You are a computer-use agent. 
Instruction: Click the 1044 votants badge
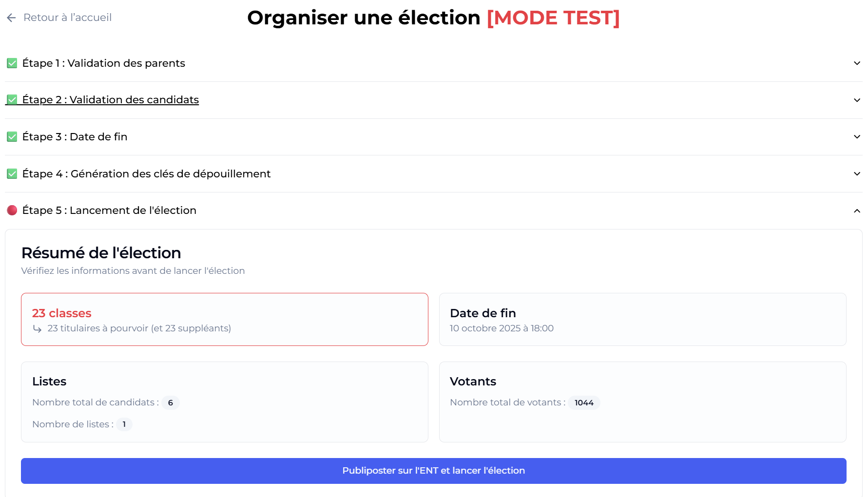(584, 402)
